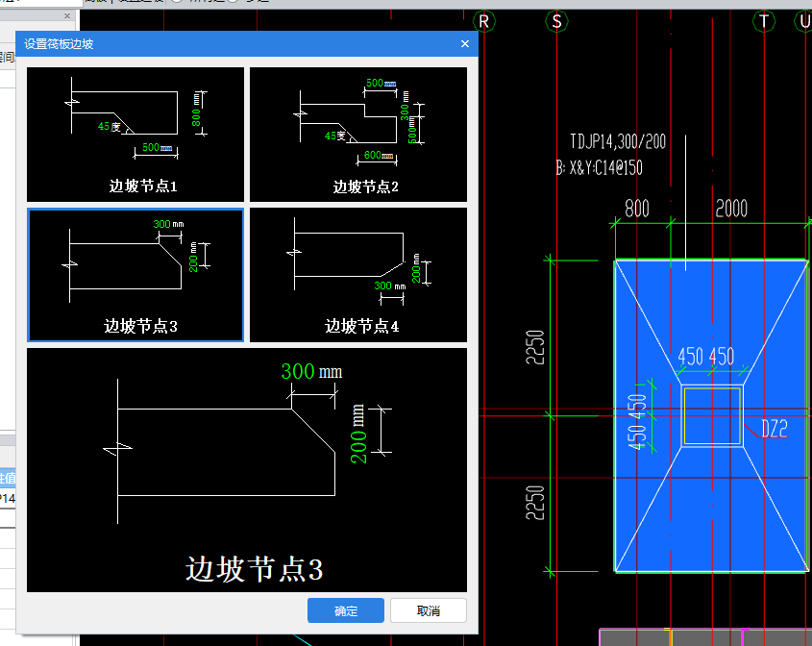
Task: Click the axis bubble S
Action: [x=556, y=21]
